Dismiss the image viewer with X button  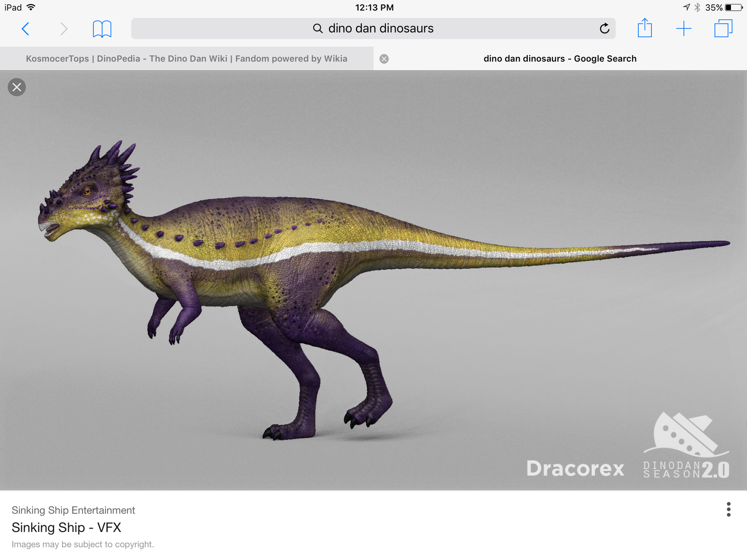(x=17, y=87)
